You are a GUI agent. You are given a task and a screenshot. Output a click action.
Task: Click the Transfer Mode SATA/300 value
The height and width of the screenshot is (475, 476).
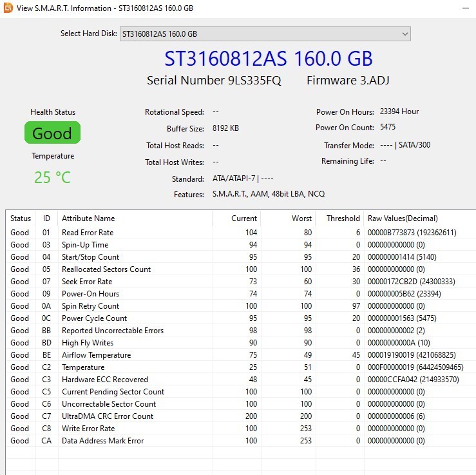point(405,145)
